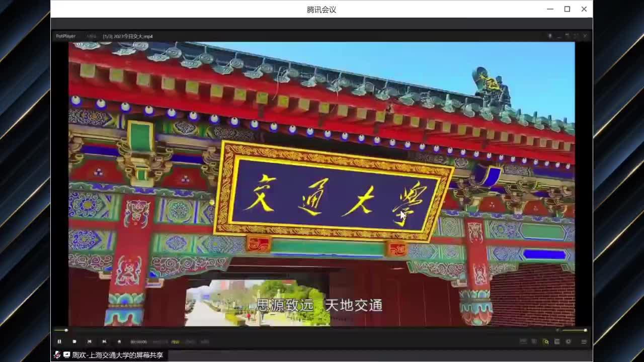This screenshot has height=362, width=644.
Task: Minimize the PotPlayer window
Action: 558,36
